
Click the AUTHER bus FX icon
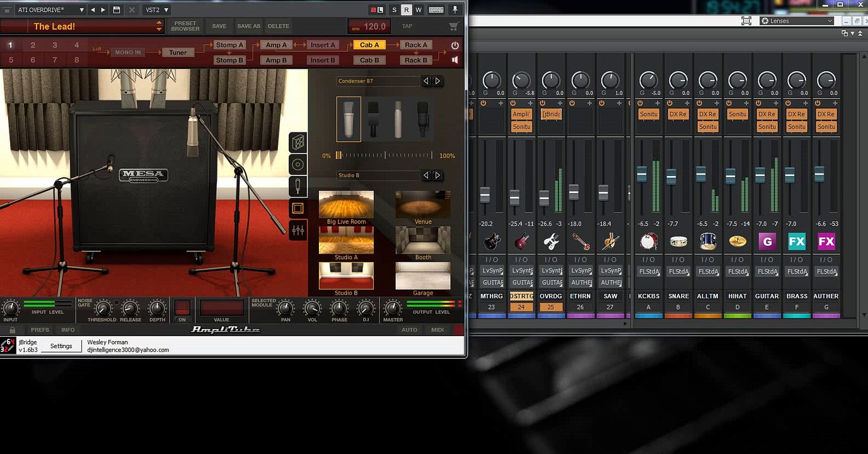point(826,242)
